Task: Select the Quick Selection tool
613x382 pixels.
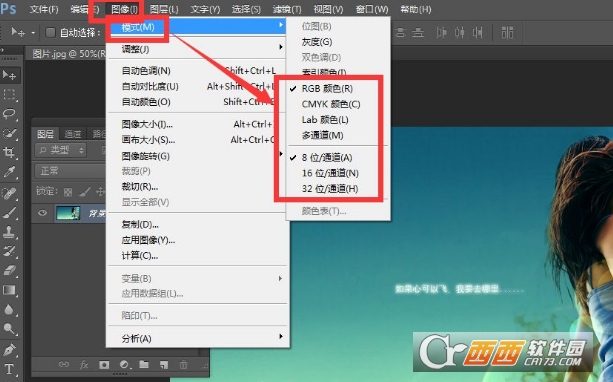Action: 9,133
